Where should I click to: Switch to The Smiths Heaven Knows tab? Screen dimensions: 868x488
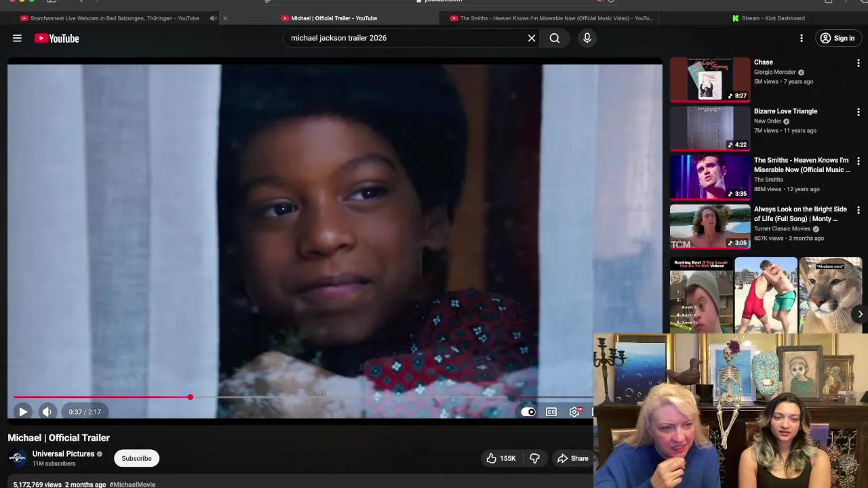tap(552, 18)
